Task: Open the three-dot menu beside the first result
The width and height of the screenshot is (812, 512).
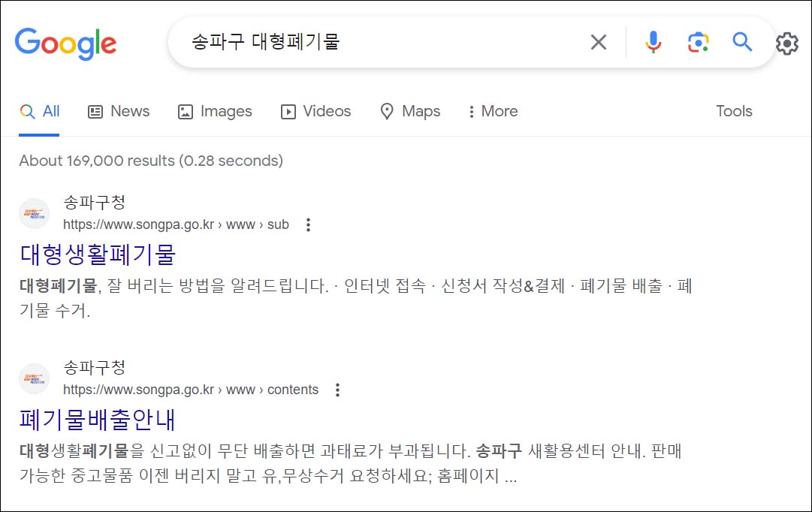Action: pos(308,224)
